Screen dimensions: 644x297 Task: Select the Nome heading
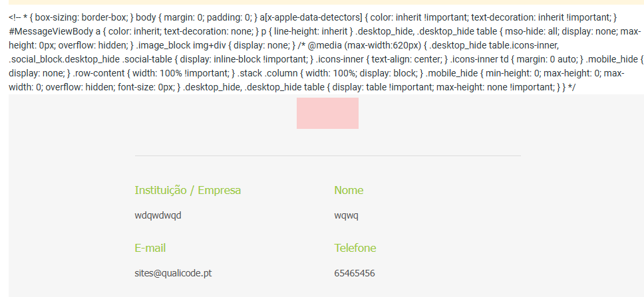[x=349, y=190]
